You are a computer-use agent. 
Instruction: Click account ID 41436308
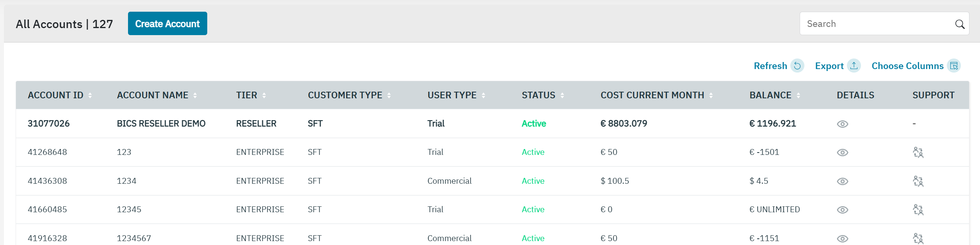point(47,181)
